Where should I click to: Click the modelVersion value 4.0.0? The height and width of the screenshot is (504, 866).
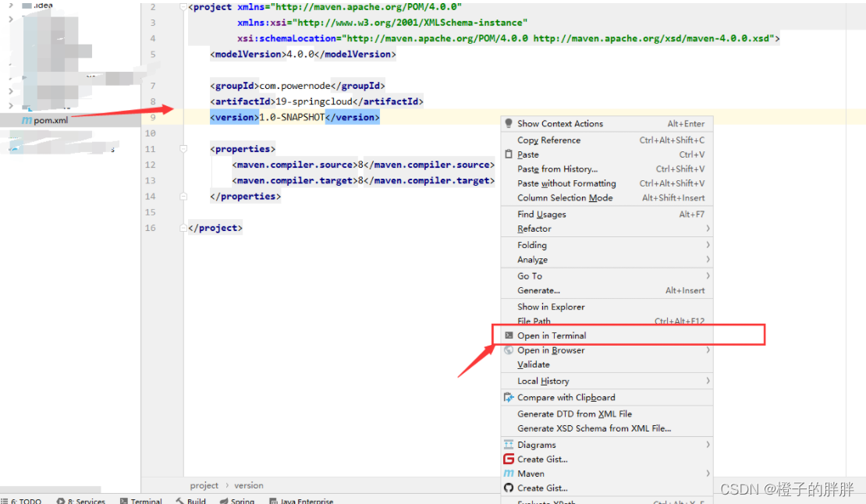pyautogui.click(x=300, y=54)
